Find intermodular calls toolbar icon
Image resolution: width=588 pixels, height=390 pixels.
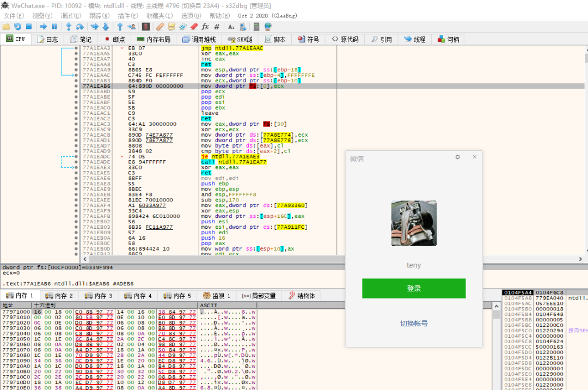(x=243, y=27)
